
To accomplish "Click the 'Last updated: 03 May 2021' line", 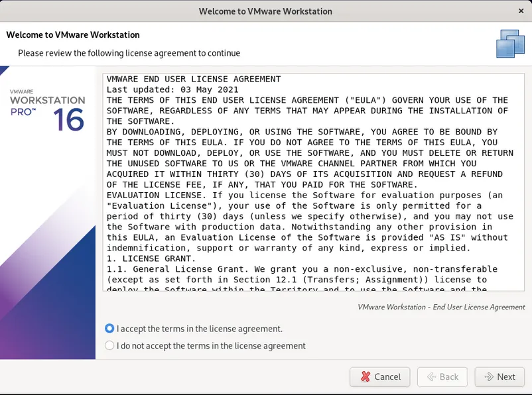I will coord(172,89).
